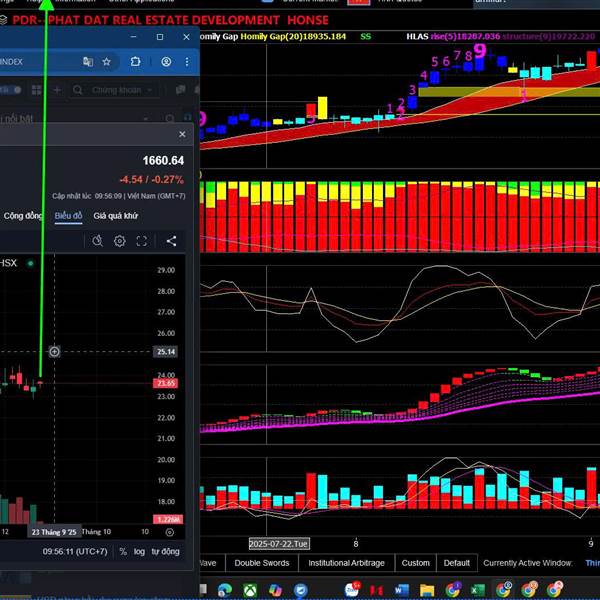Open Zalo from the taskbar
The image size is (600, 600).
tap(352, 590)
